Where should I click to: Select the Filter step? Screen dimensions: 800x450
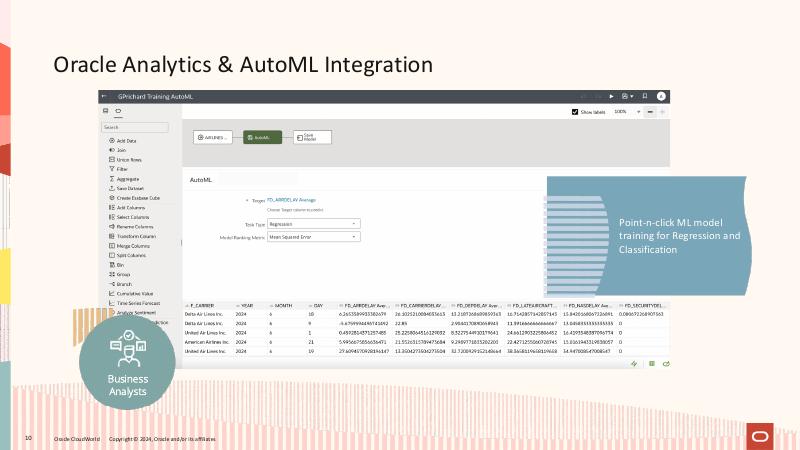118,169
